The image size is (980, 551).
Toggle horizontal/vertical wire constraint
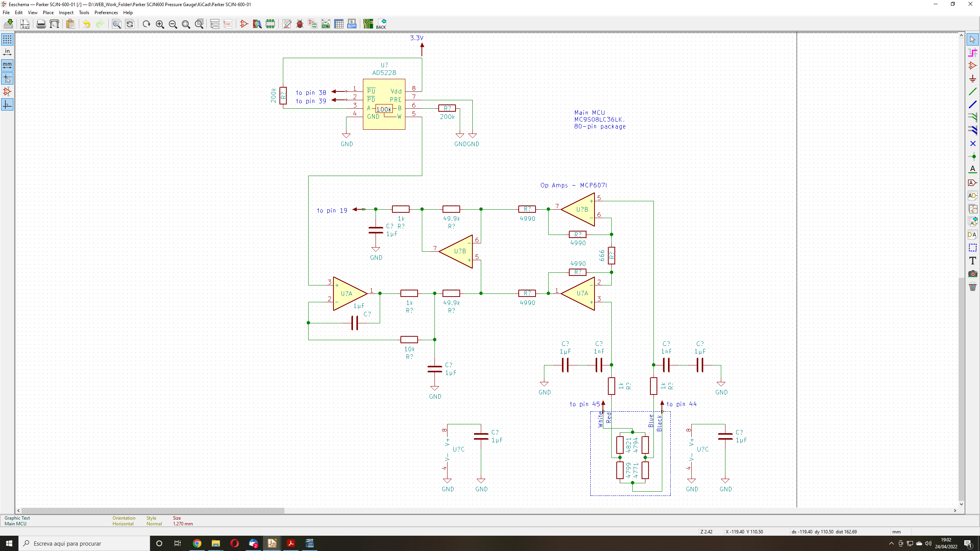(7, 104)
